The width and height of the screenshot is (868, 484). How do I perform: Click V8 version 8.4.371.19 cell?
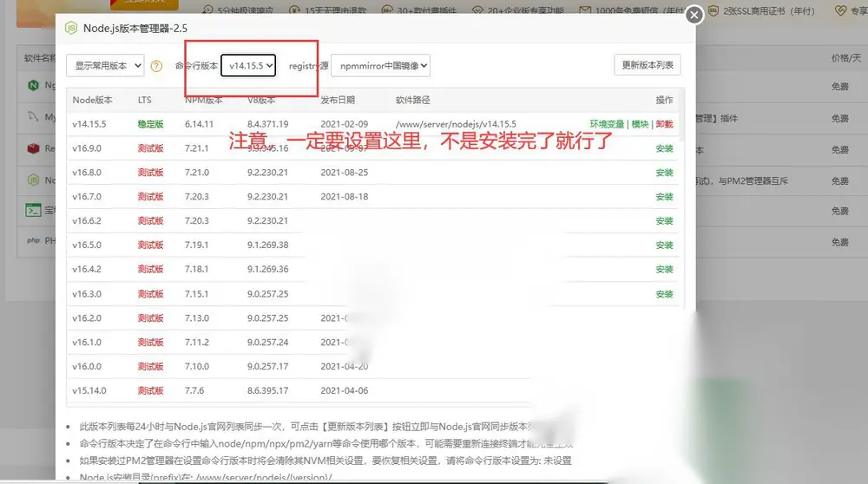pyautogui.click(x=267, y=124)
